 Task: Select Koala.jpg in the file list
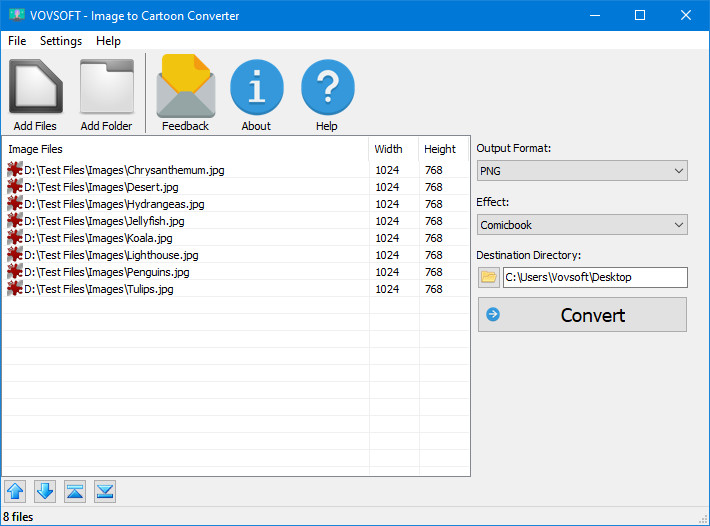(x=149, y=238)
